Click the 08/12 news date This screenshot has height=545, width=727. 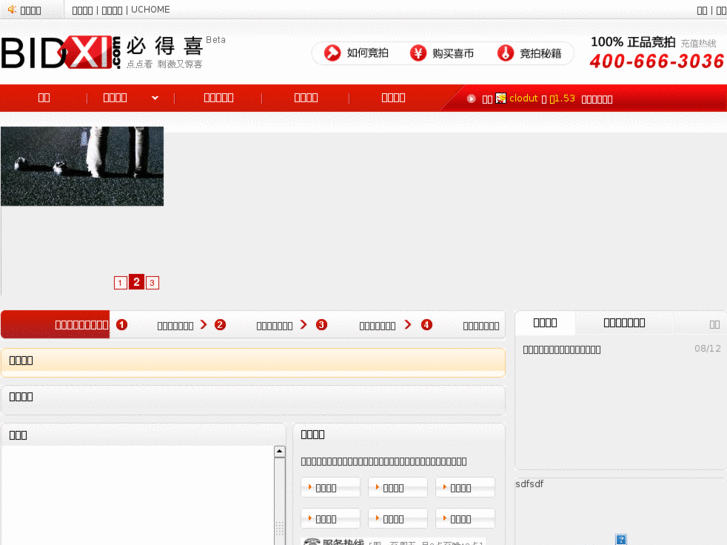[708, 348]
